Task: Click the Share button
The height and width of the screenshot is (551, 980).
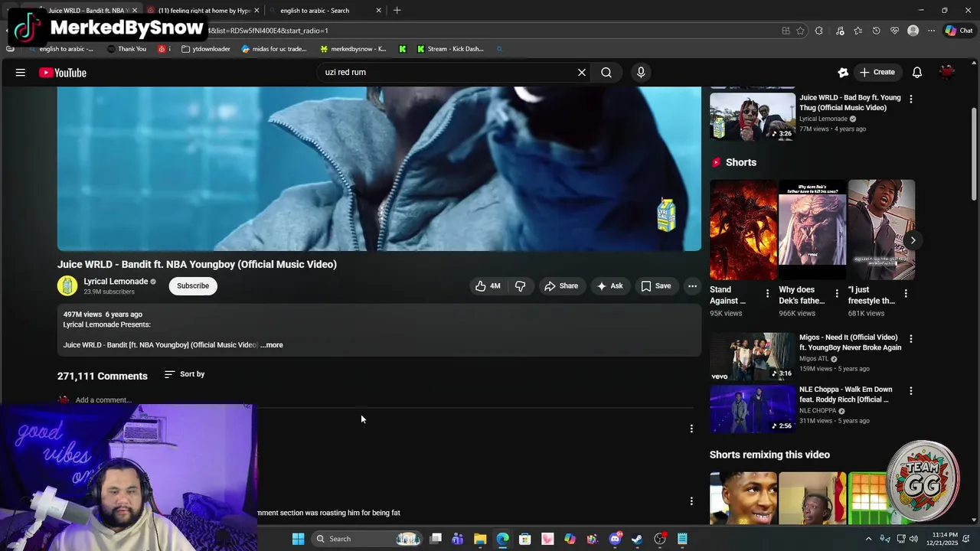Action: pyautogui.click(x=561, y=286)
